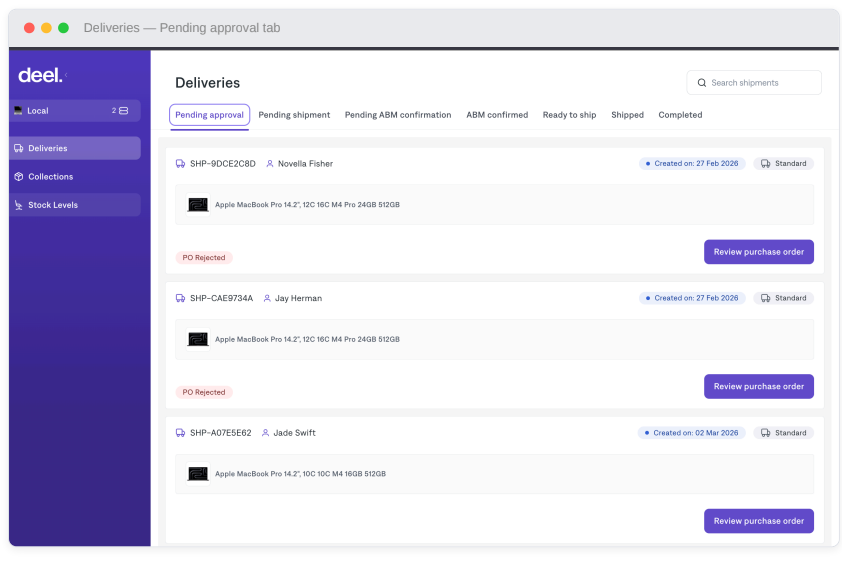Open the Shipped tab
The image size is (842, 562).
[x=627, y=115]
